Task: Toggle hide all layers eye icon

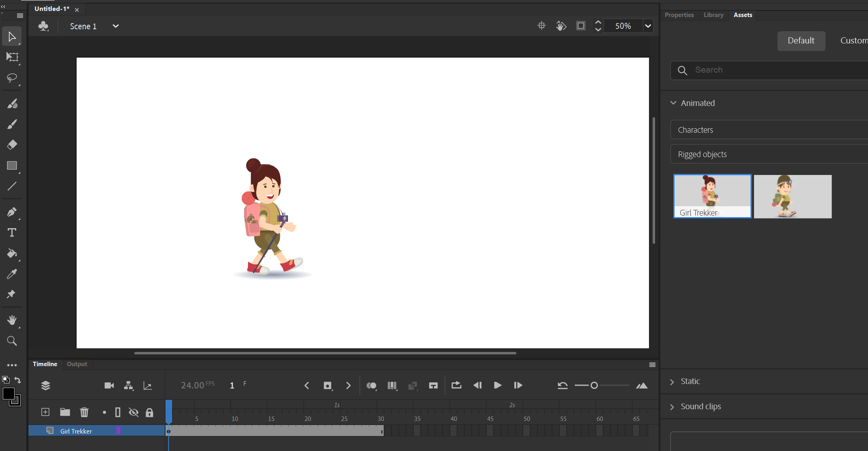Action: point(133,412)
